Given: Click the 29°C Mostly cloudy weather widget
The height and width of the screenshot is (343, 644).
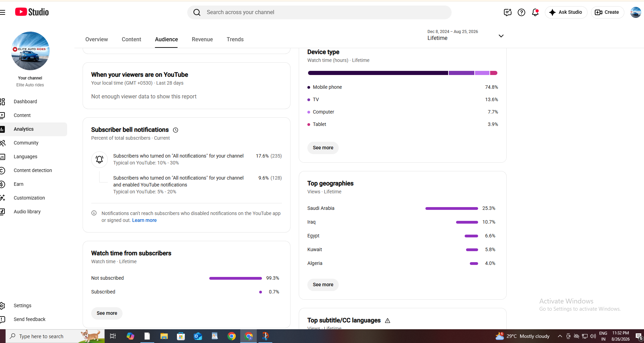Looking at the screenshot, I should click(522, 336).
